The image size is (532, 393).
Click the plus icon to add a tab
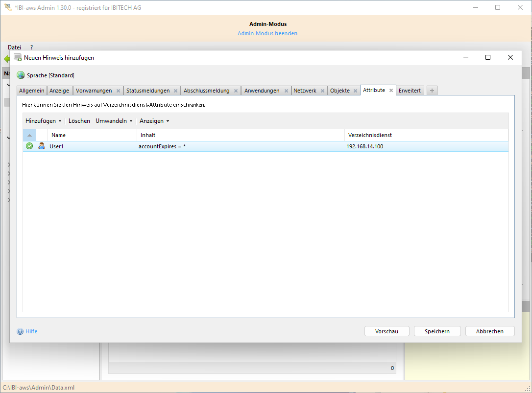click(432, 91)
